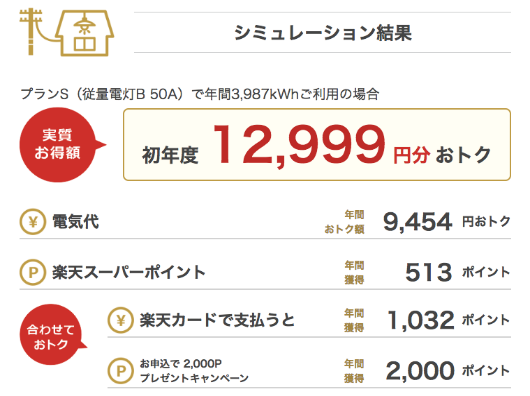Select the シミュレーション結果 heading

pos(323,33)
